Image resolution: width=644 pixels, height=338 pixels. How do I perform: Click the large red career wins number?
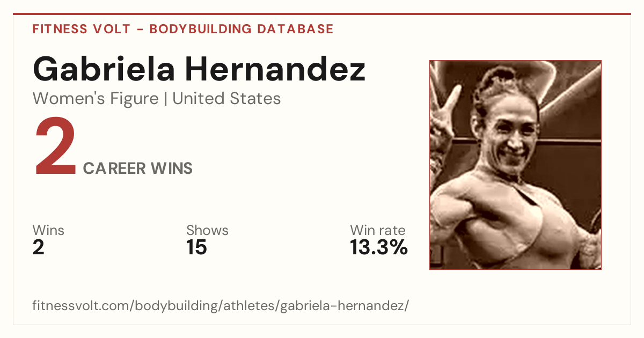[x=55, y=148]
